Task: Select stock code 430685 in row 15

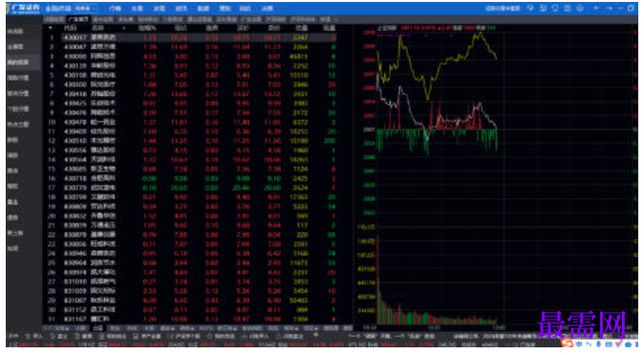Action: pos(75,169)
